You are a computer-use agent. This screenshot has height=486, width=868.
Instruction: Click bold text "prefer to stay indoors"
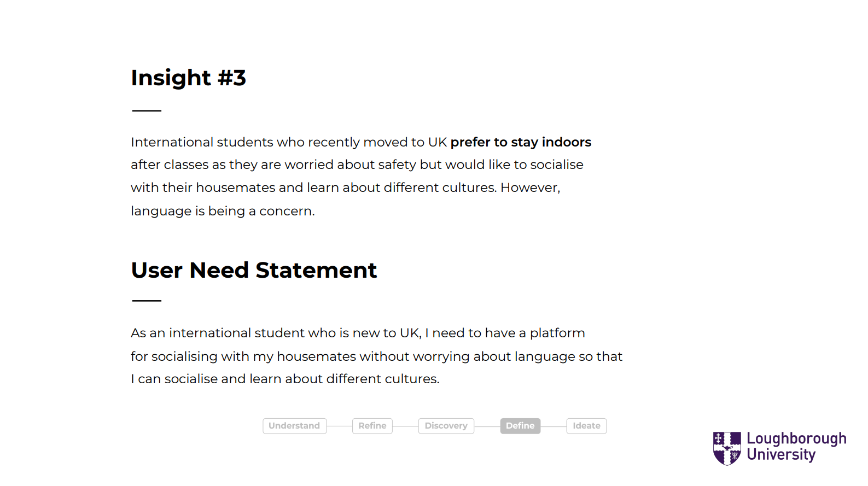click(x=521, y=142)
